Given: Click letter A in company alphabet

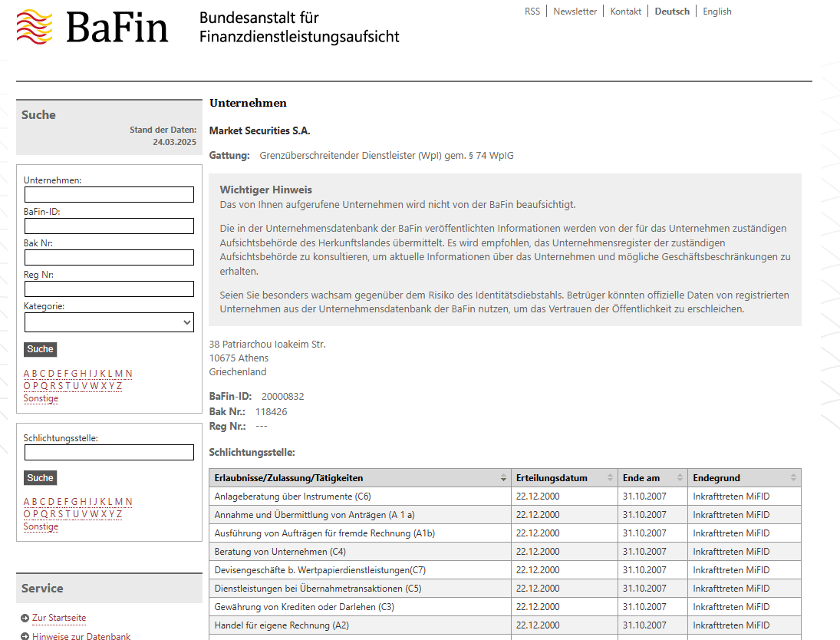Looking at the screenshot, I should point(26,374).
